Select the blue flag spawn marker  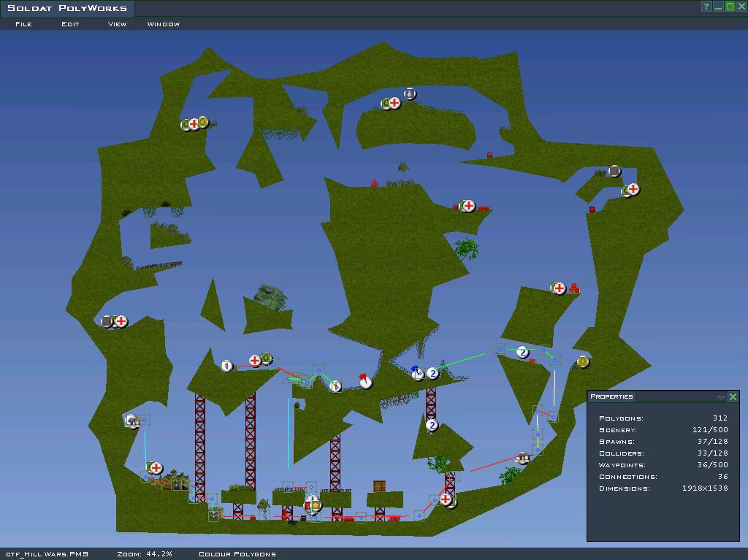[417, 372]
